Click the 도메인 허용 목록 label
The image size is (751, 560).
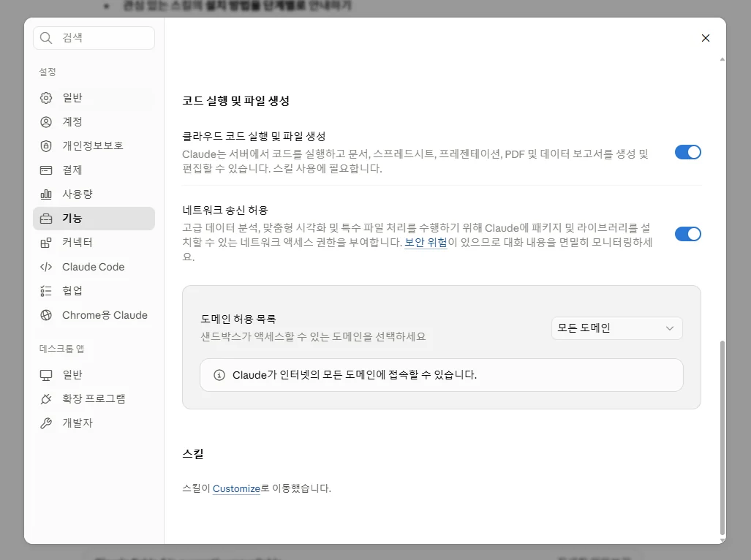pyautogui.click(x=238, y=319)
